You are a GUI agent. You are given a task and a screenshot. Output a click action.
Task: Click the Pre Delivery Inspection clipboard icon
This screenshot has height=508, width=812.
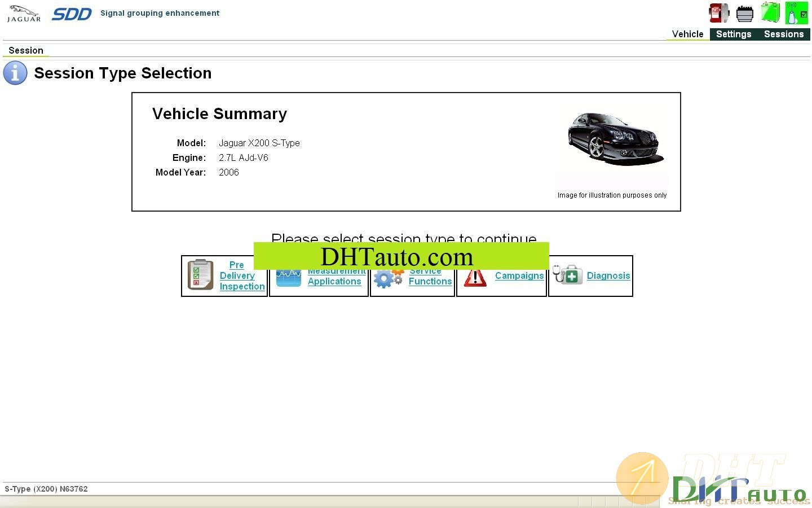[200, 275]
